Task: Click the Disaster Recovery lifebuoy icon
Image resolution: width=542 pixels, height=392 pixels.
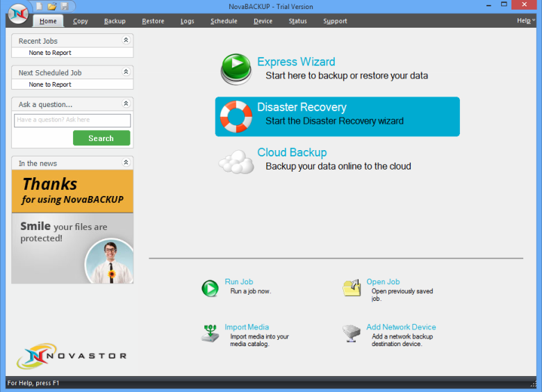Action: (x=236, y=117)
